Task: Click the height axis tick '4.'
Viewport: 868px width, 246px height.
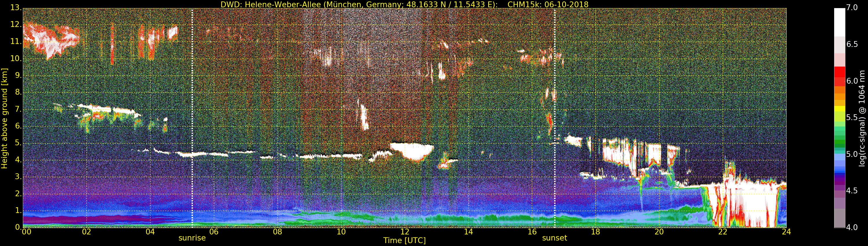Action: pos(18,160)
